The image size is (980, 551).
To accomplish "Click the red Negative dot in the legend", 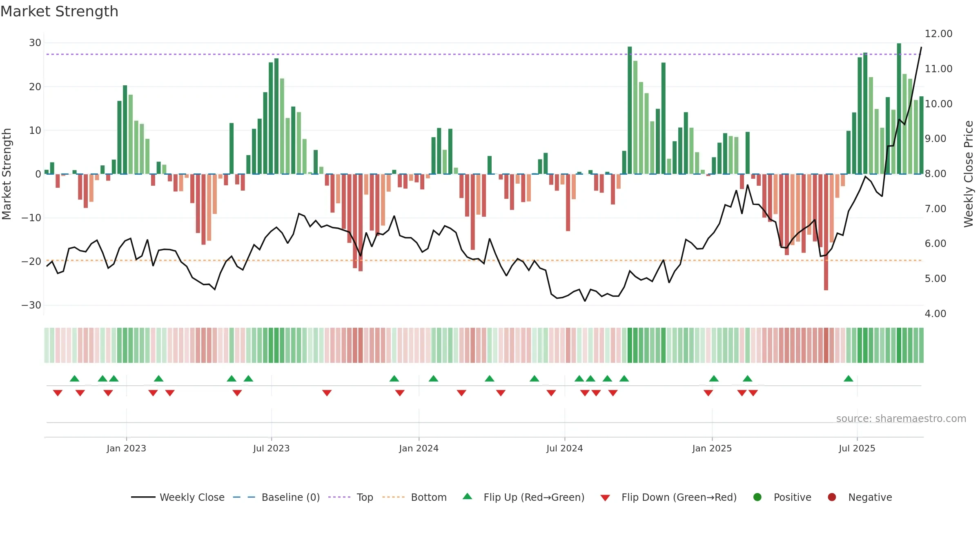I will (832, 497).
